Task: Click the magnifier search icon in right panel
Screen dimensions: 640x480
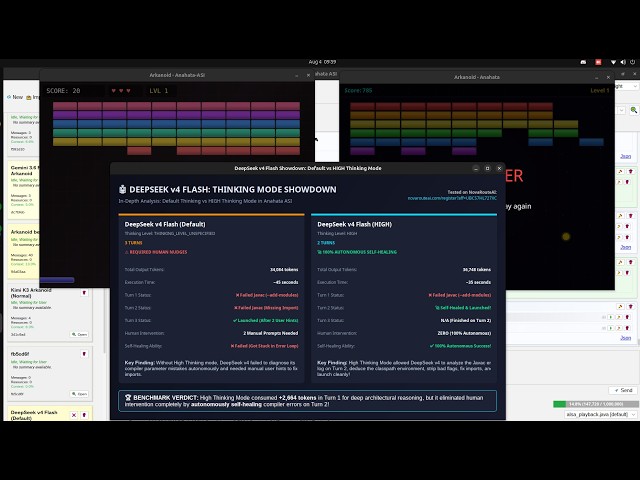Action: pyautogui.click(x=633, y=110)
